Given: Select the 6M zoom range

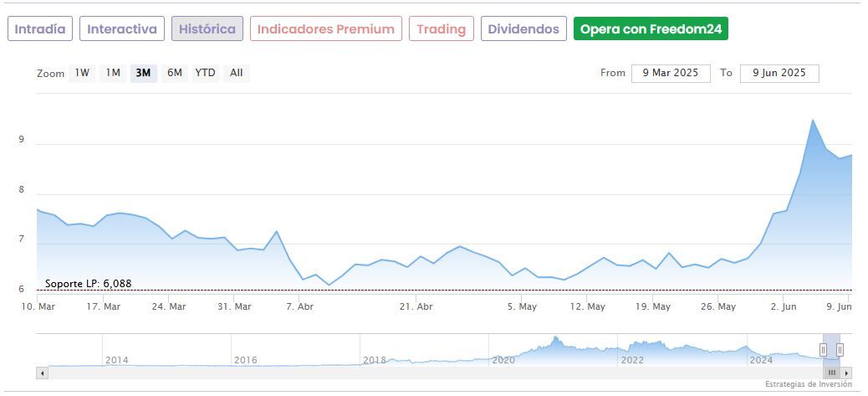Looking at the screenshot, I should click(x=174, y=73).
